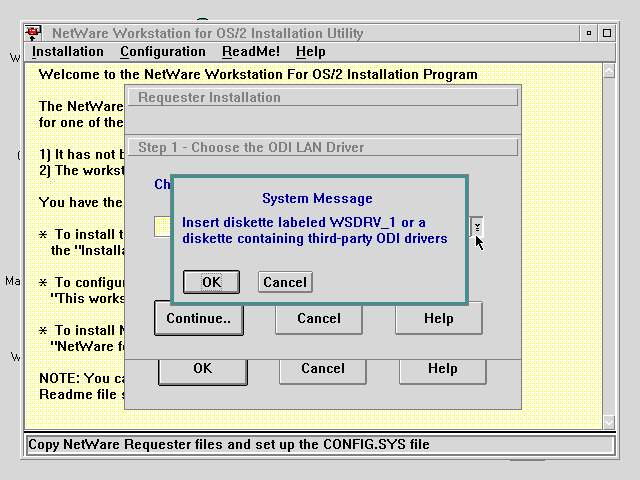Click the ODI LAN driver entry field

162,227
